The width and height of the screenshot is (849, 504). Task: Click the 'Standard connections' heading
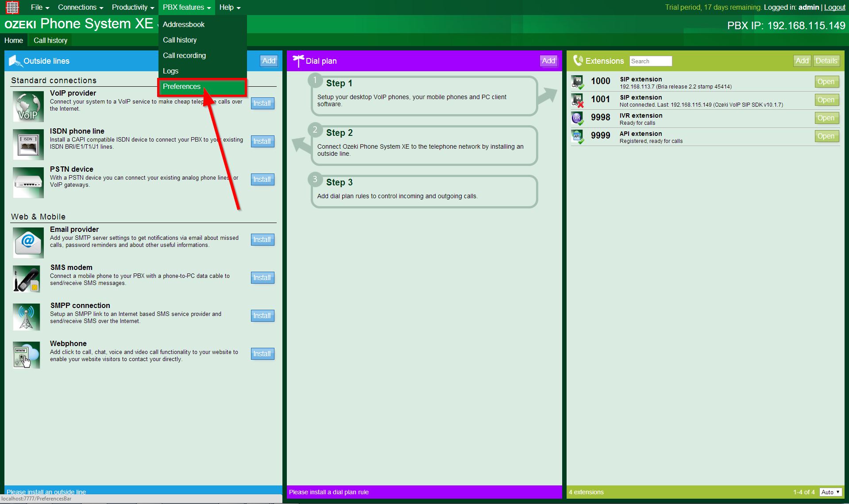coord(54,80)
